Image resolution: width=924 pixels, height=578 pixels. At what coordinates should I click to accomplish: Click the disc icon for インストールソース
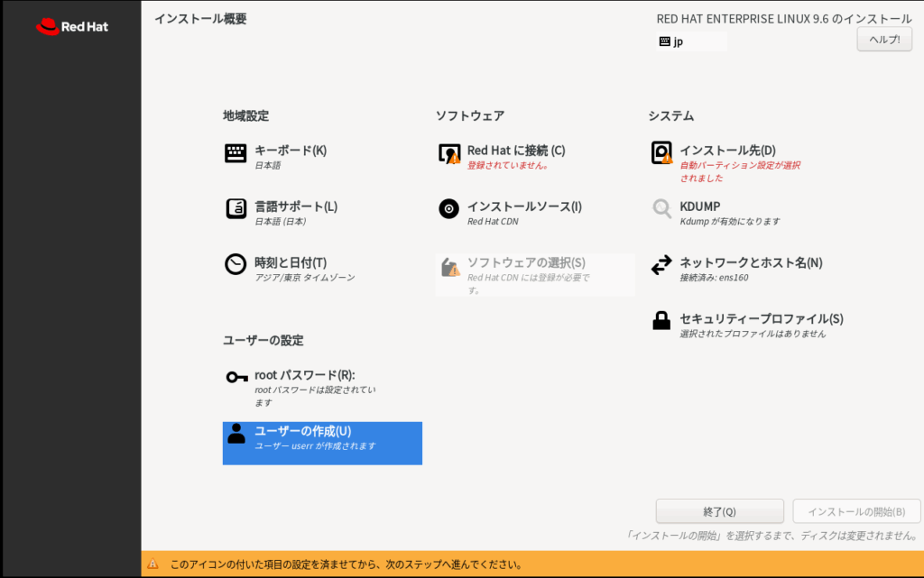pos(448,209)
